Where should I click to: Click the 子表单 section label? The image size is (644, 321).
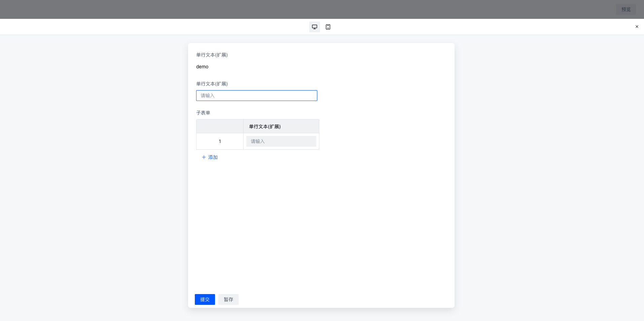tap(203, 113)
